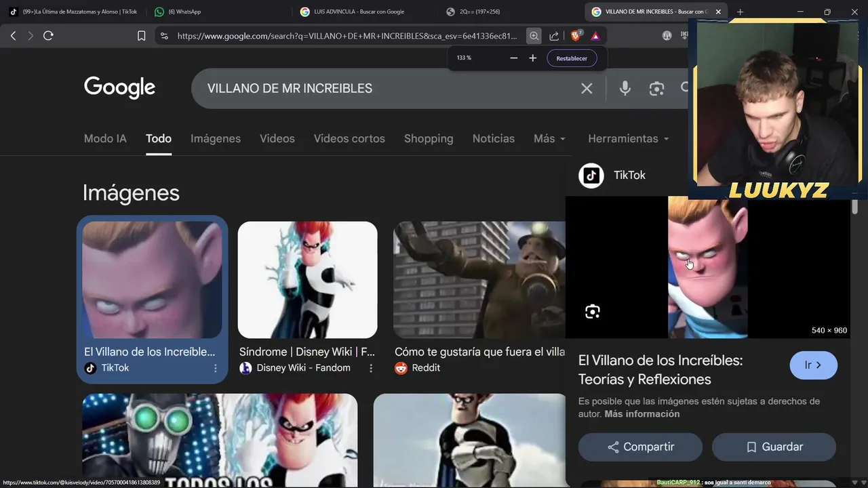Click the preview panel scrollbar
Screen dimensions: 868x488
point(855,206)
